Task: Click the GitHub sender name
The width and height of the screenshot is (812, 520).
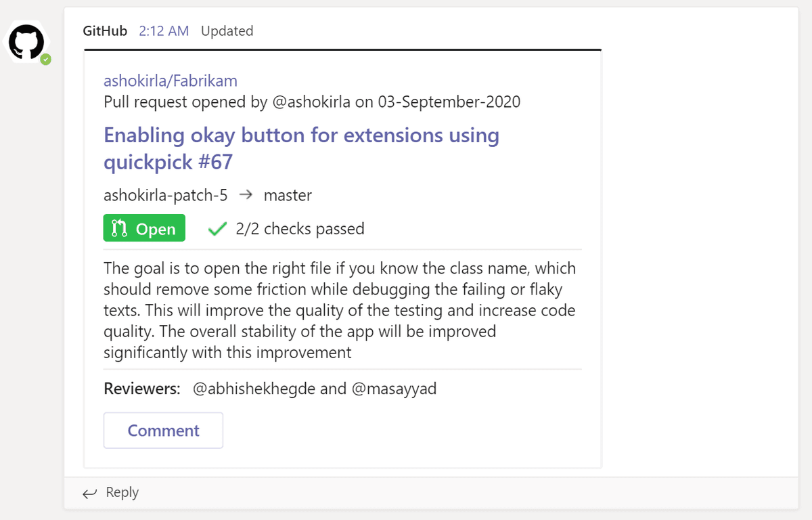Action: coord(105,31)
